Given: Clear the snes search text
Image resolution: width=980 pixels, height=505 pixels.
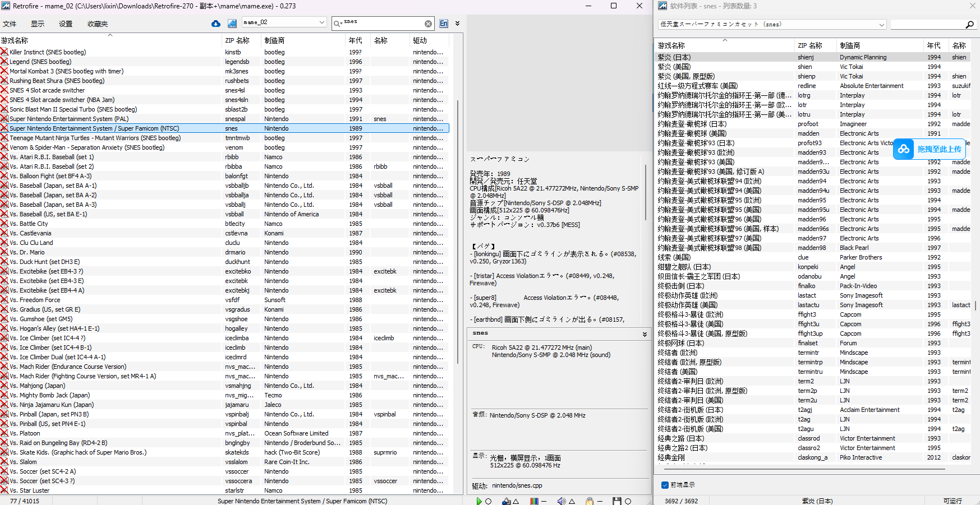Looking at the screenshot, I should pos(429,24).
